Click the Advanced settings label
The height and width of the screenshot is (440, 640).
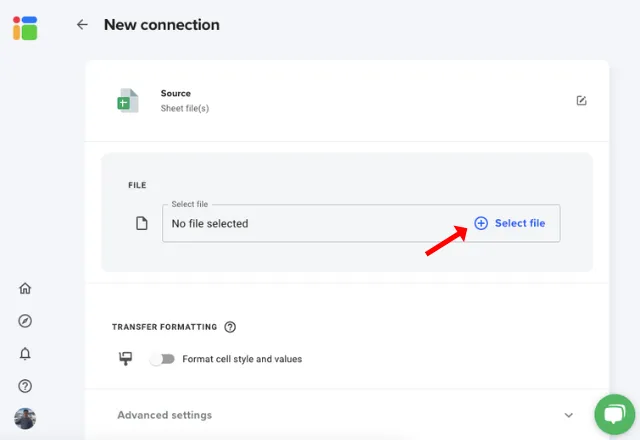[164, 415]
